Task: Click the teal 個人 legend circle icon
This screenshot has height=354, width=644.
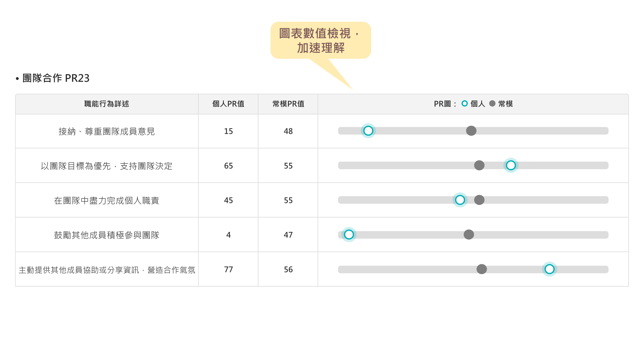Action: 464,104
